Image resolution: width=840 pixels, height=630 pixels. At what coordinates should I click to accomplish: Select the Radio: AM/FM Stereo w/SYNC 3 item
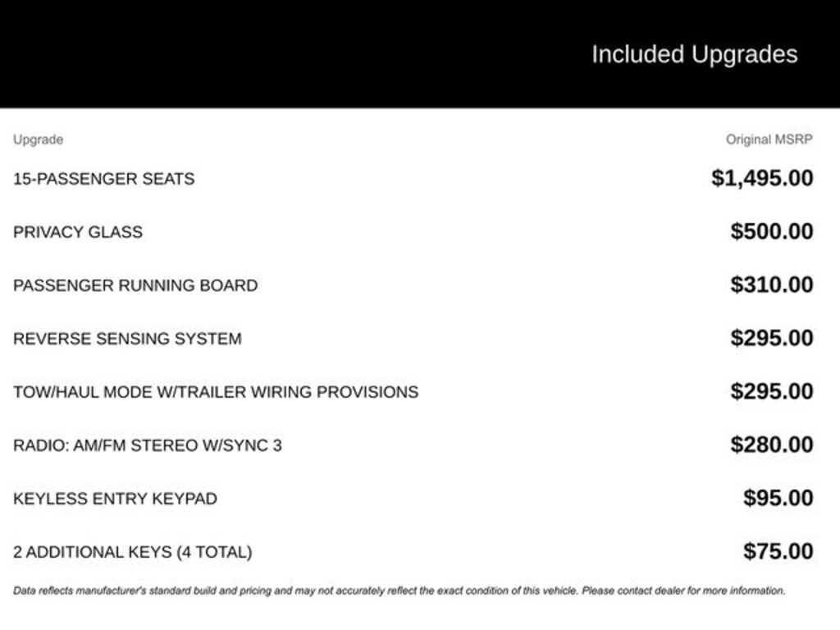[148, 445]
